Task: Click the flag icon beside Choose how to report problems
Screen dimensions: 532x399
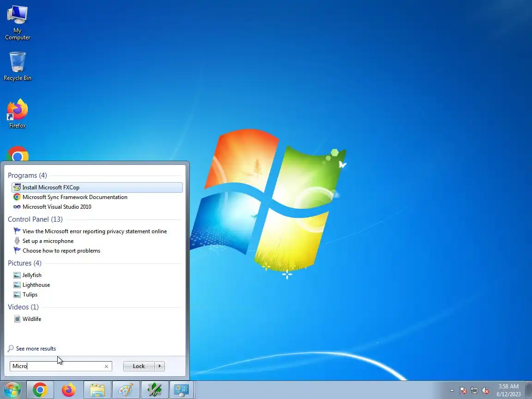Action: click(x=17, y=250)
